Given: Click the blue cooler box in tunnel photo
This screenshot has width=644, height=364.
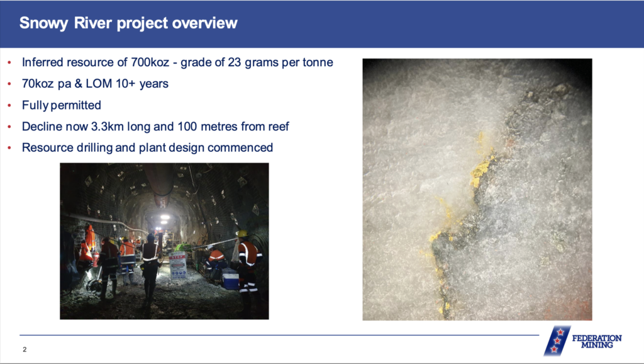Looking at the screenshot, I should coord(230,279).
